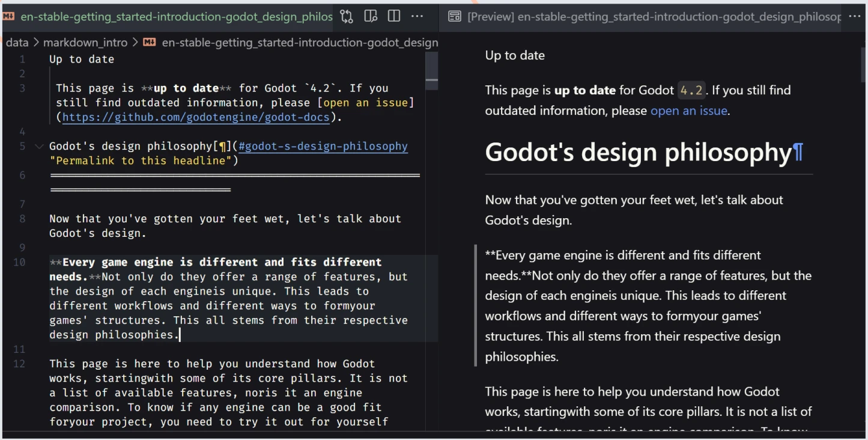
Task: Collapse the heading fold arrow at line 5
Action: [39, 146]
